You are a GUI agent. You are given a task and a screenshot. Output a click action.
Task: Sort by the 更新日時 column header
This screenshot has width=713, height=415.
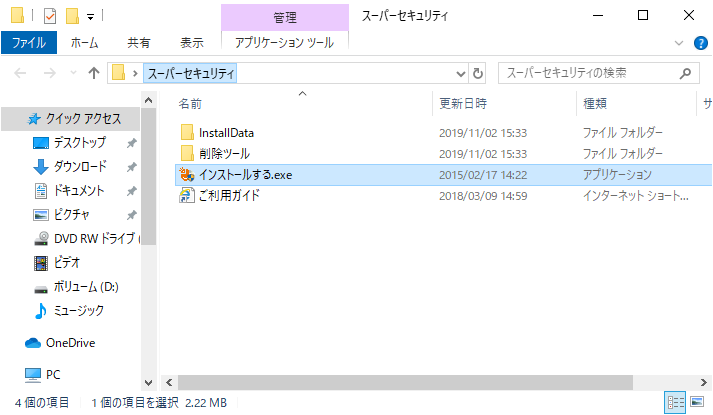click(463, 104)
